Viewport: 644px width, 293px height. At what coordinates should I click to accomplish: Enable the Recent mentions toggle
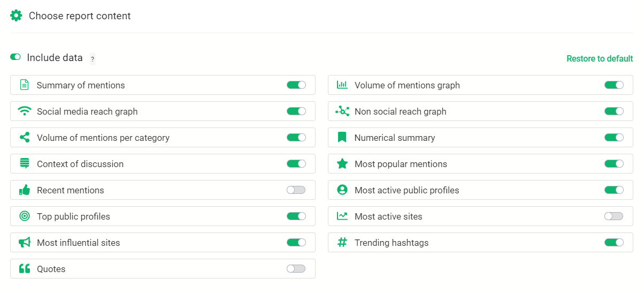296,190
